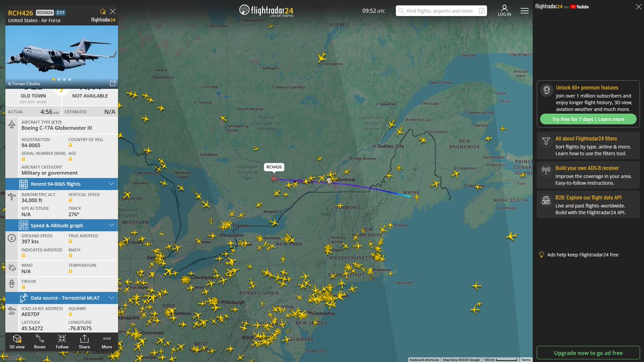Click the aircraft type plane icon

[12, 124]
